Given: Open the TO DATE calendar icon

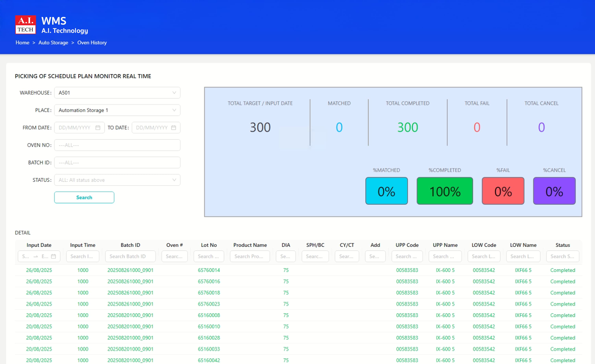Looking at the screenshot, I should (x=174, y=128).
